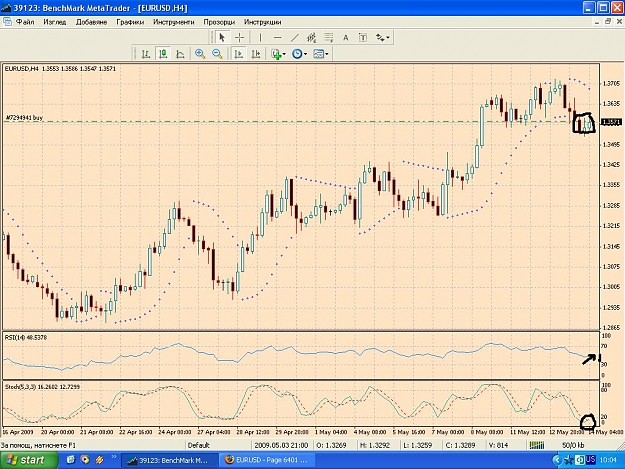Switch to BenchMark MetaTrader taskbar button
Screen dimensions: 625x469
click(x=170, y=461)
